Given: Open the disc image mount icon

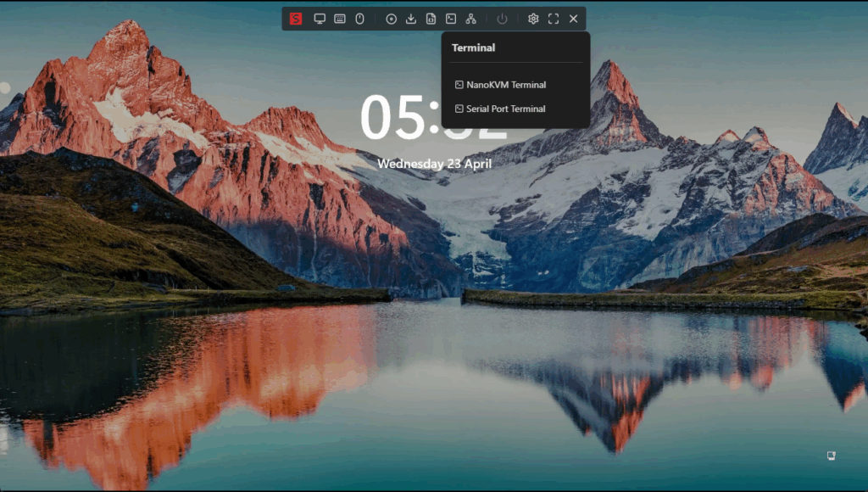Looking at the screenshot, I should [391, 19].
